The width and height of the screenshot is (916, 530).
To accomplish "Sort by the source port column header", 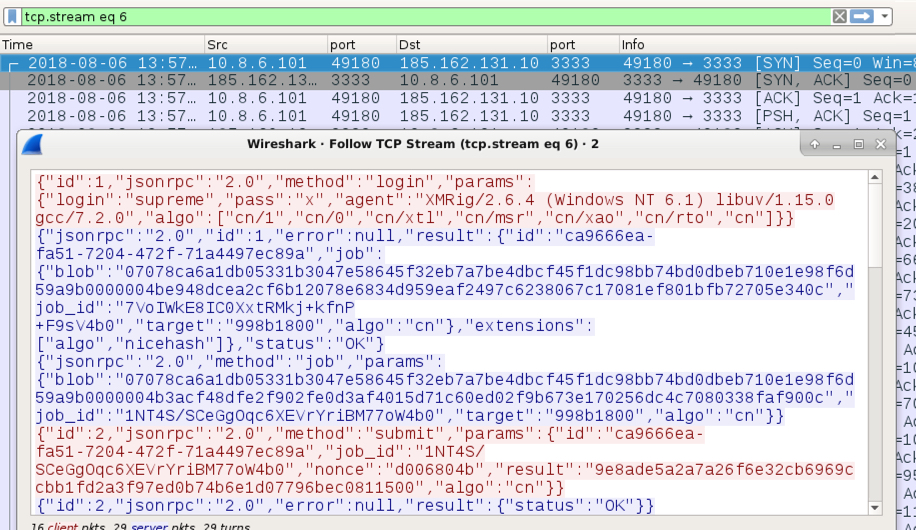I will 362,44.
